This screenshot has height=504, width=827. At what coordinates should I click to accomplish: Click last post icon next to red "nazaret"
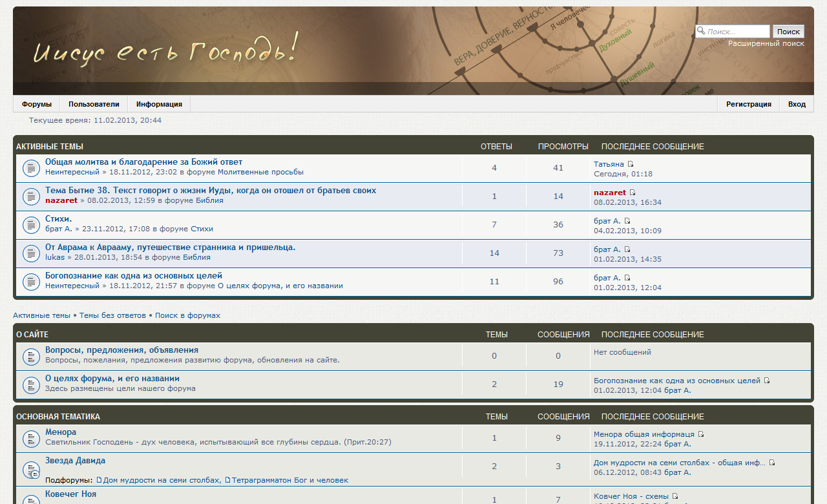633,193
